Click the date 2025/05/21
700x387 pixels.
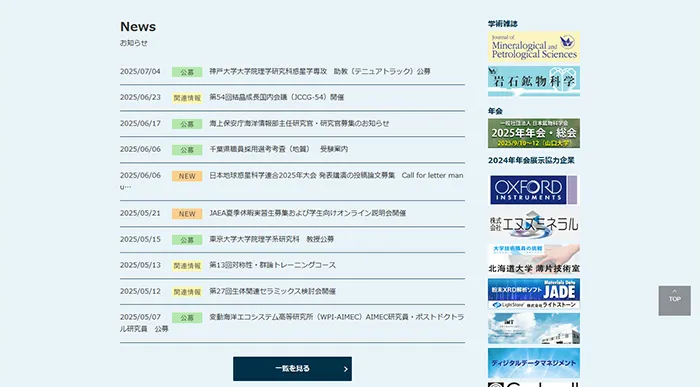point(140,213)
